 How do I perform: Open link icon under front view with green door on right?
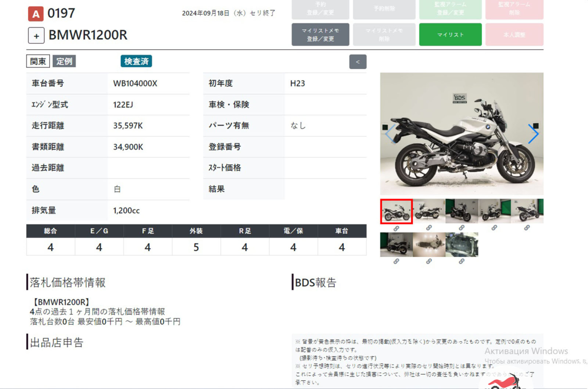494,228
